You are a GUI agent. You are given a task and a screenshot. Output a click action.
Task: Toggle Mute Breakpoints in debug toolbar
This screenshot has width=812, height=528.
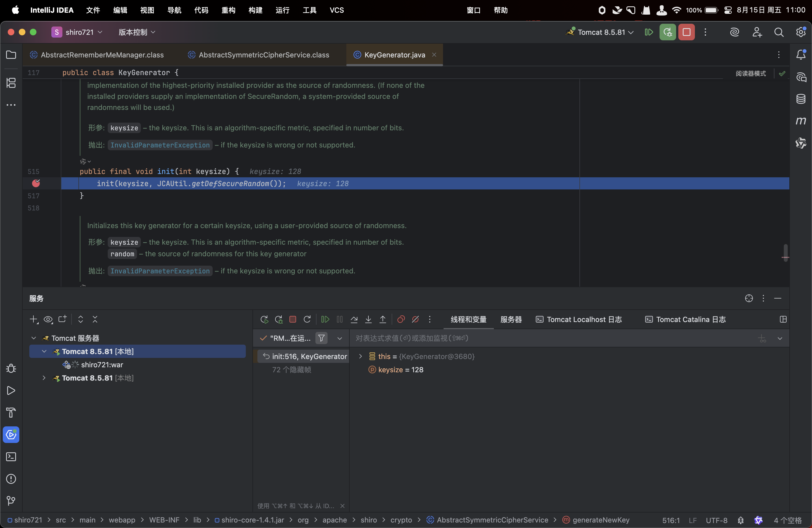pos(415,319)
